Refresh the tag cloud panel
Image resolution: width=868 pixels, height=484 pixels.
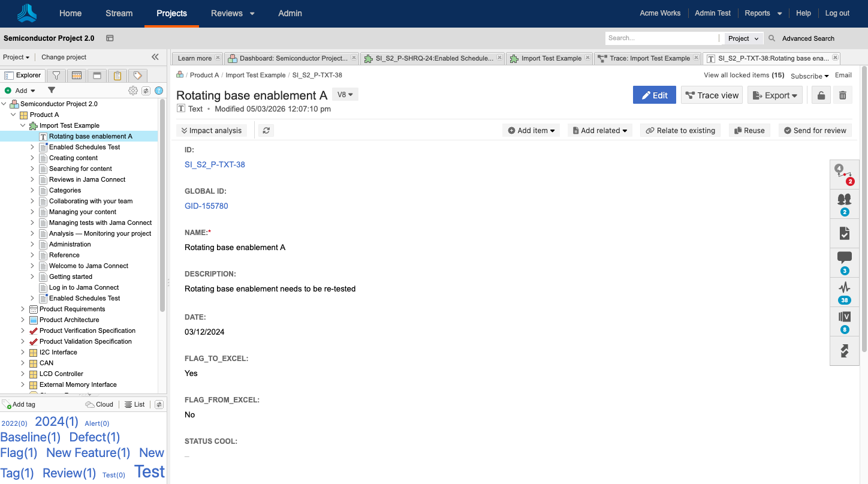pyautogui.click(x=159, y=404)
